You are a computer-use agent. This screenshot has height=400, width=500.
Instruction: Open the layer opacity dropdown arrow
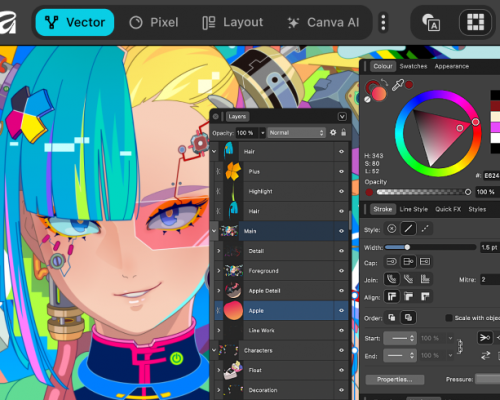tap(263, 133)
